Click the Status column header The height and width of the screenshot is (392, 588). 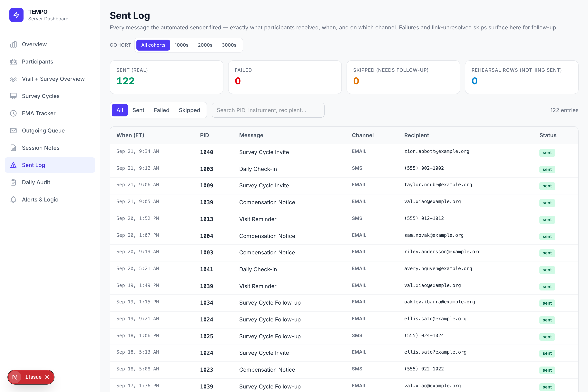click(548, 135)
